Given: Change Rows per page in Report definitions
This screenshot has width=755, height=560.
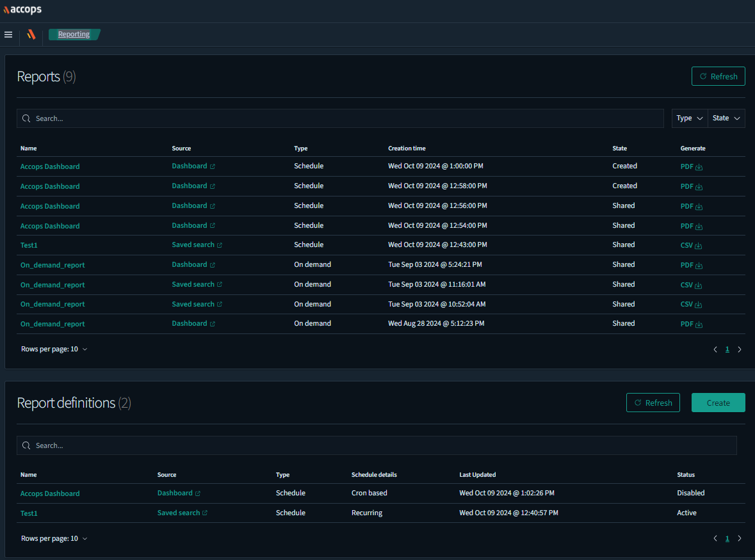Looking at the screenshot, I should pos(54,538).
